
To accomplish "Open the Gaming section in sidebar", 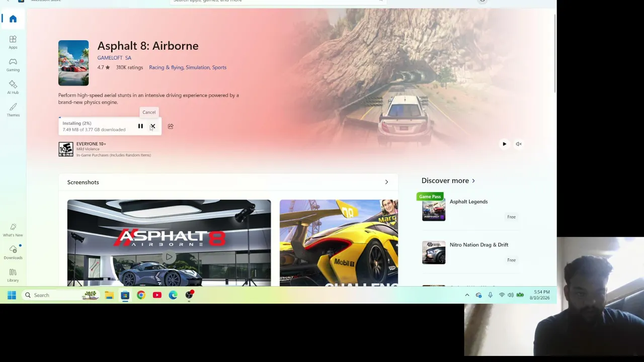I will tap(13, 64).
